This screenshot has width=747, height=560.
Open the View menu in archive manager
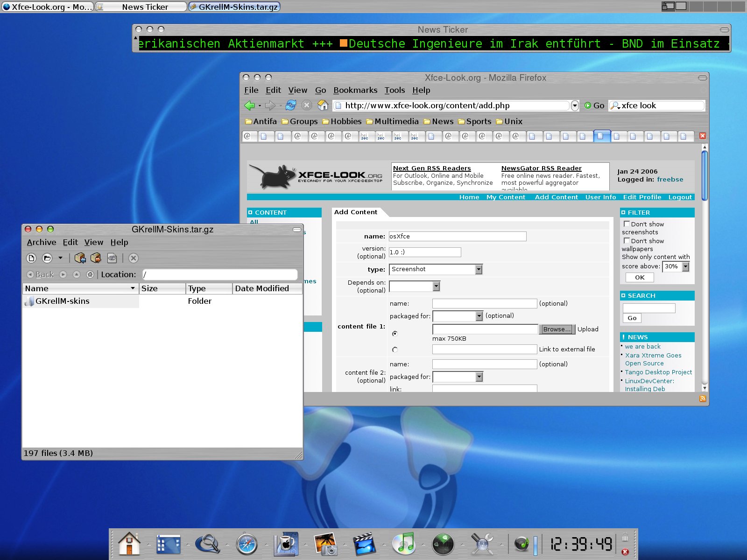pyautogui.click(x=94, y=242)
